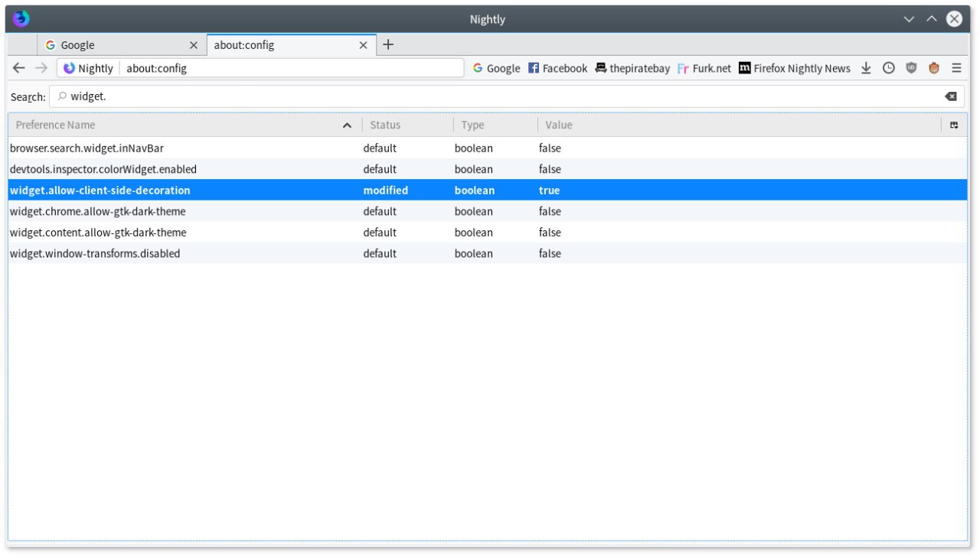Sort by the Status column header
The image size is (980, 557).
click(x=407, y=125)
